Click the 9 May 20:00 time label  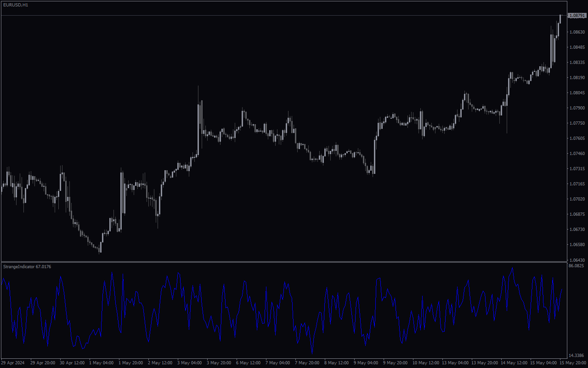(395, 363)
